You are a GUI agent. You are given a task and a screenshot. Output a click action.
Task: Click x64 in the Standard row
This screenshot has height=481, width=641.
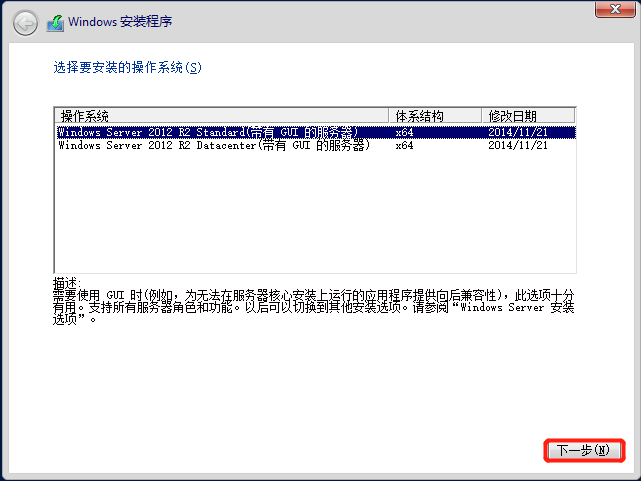click(x=404, y=132)
